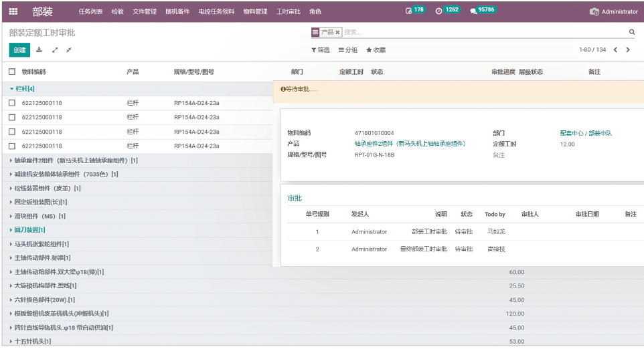
Task: Toggle the select-all checkbox in table header
Action: click(x=12, y=72)
